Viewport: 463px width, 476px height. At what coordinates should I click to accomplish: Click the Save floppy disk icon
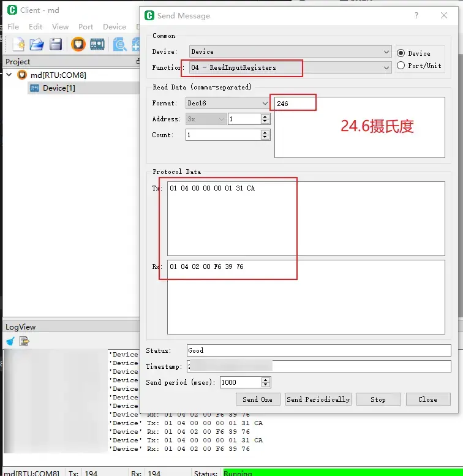coord(56,44)
